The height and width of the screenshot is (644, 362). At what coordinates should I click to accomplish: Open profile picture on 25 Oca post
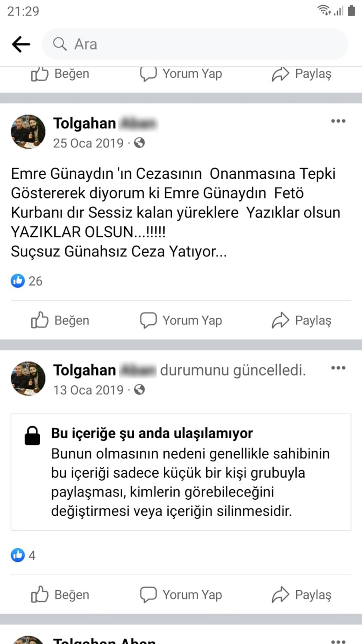pos(28,132)
